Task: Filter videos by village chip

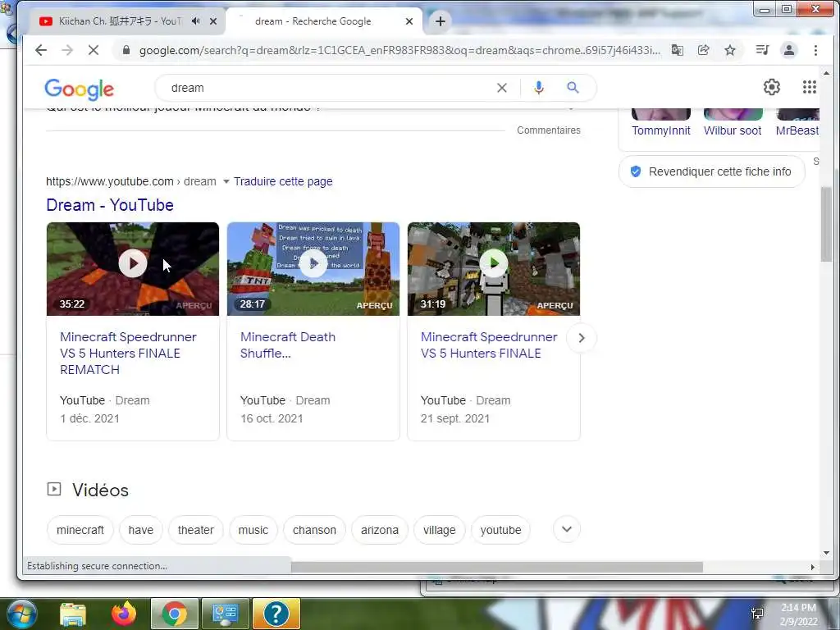Action: pos(440,530)
